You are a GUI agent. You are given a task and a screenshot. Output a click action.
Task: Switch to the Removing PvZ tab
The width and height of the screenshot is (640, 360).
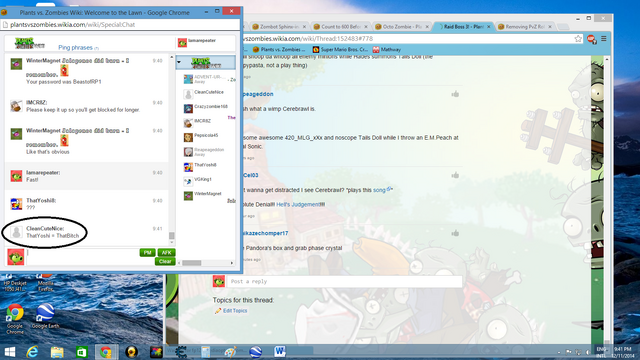(x=524, y=27)
